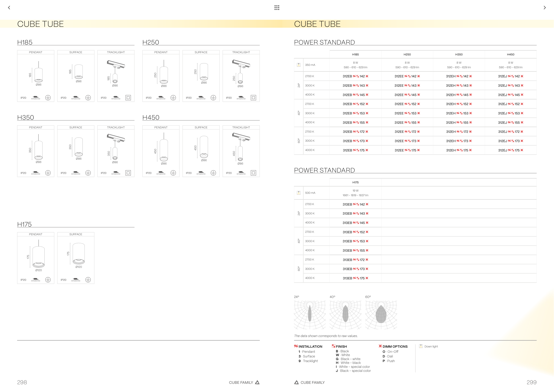The width and height of the screenshot is (554, 392).
Task: Click the Dimm Options legend icon
Action: [x=380, y=346]
